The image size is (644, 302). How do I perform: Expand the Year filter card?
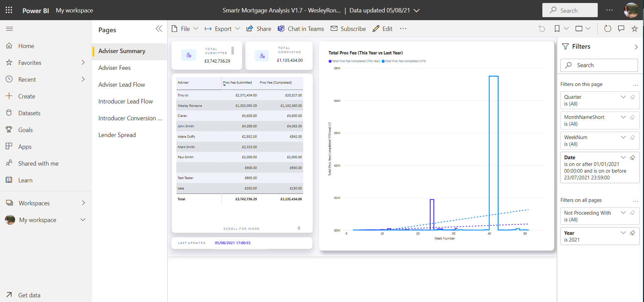[x=623, y=233]
